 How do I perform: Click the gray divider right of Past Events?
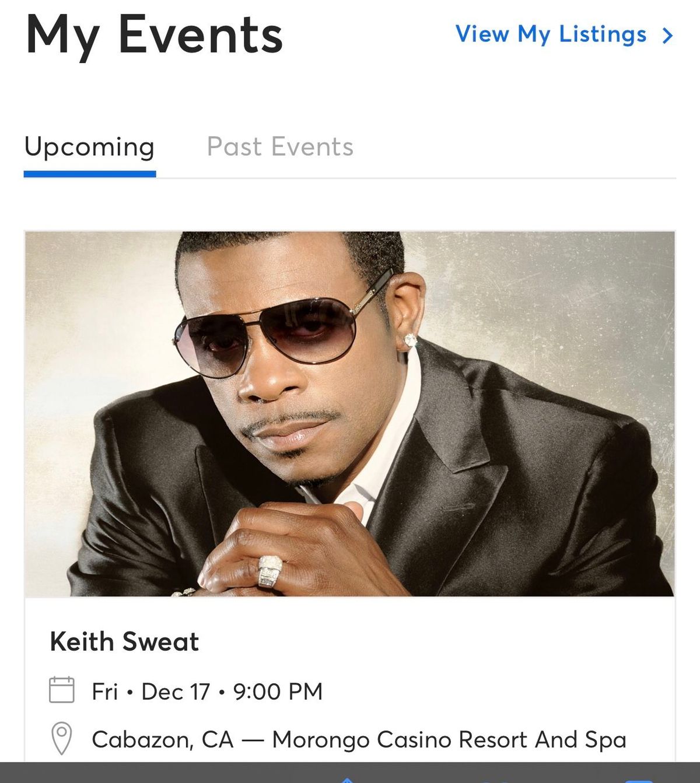coord(513,178)
